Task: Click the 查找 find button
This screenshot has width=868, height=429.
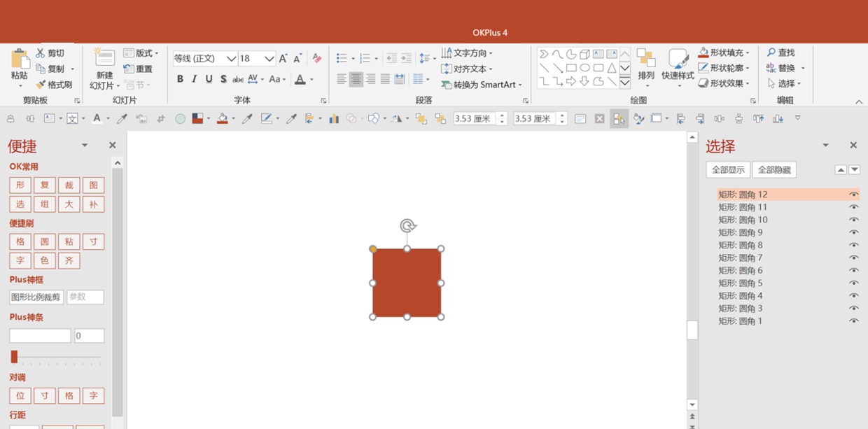Action: pyautogui.click(x=780, y=52)
